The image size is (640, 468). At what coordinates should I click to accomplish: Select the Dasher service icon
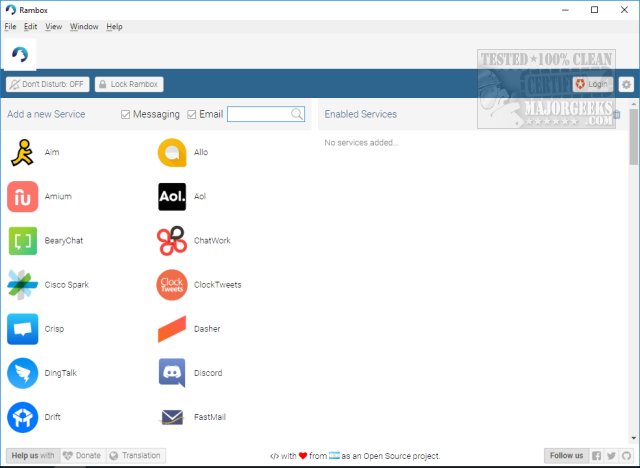click(172, 329)
